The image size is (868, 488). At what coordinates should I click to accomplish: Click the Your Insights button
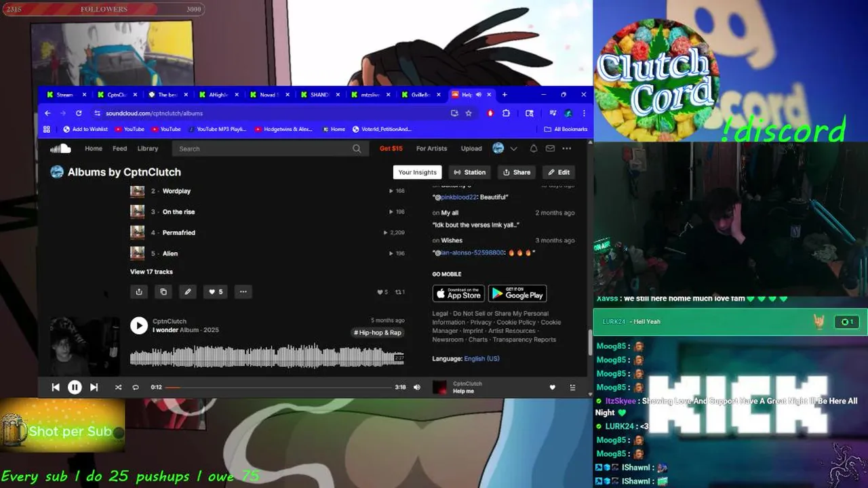point(418,172)
